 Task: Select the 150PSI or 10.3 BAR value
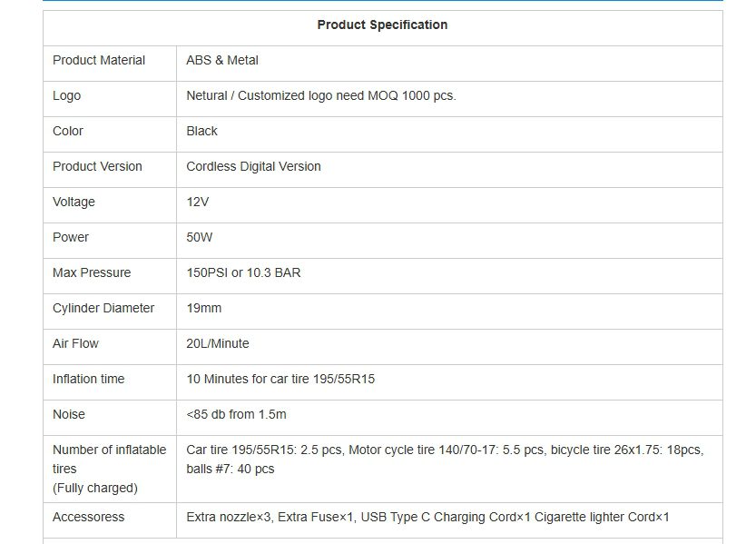coord(243,272)
